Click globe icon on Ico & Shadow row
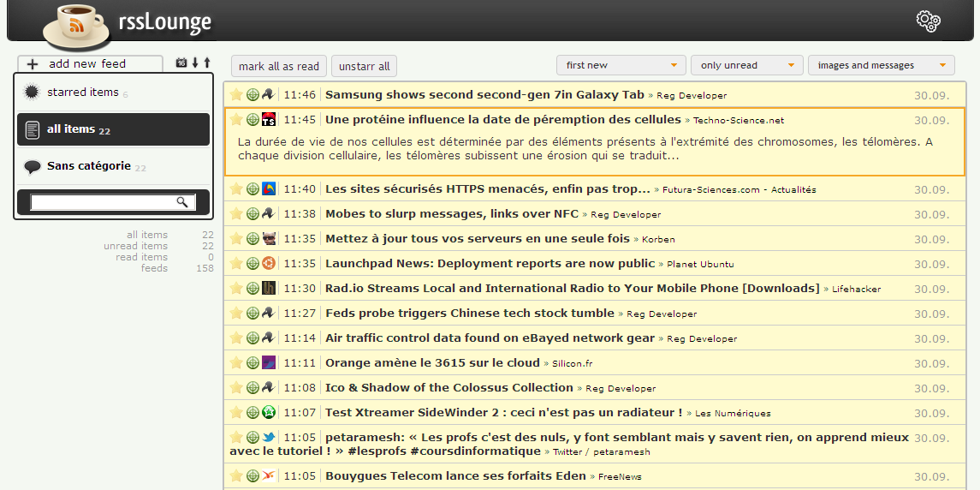Viewport: 980px width, 490px height. [x=252, y=387]
